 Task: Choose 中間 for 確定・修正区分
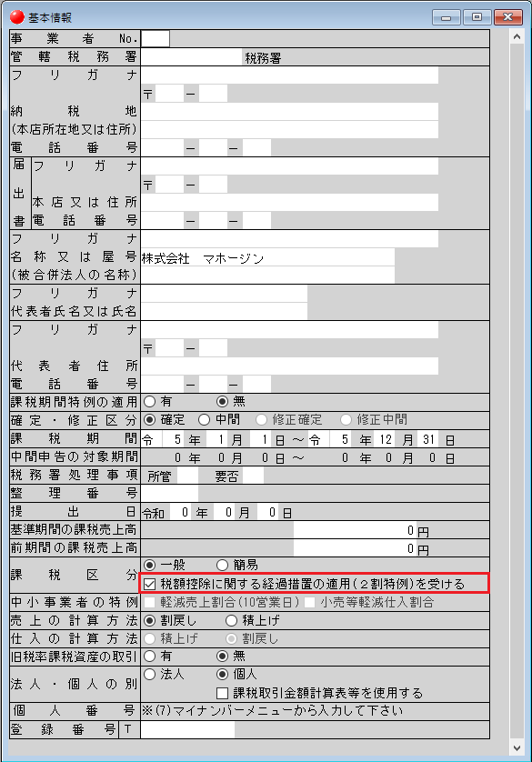(204, 419)
